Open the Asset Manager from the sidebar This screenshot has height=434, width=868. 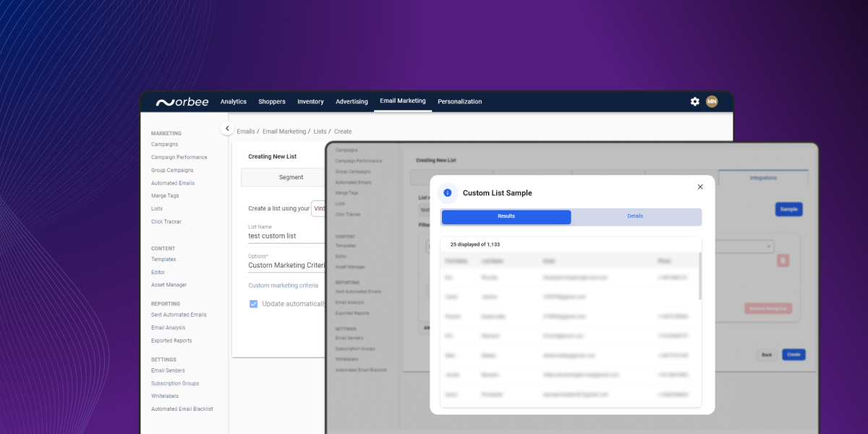(169, 284)
